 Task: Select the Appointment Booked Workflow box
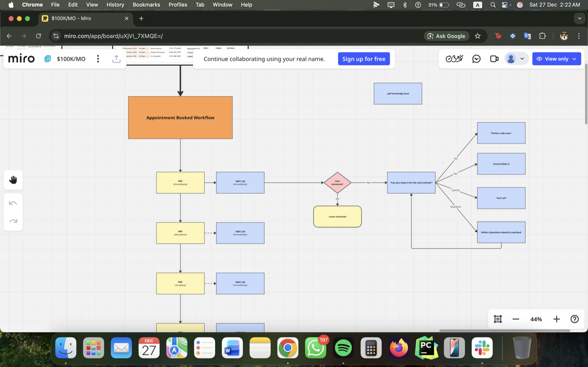click(x=180, y=118)
